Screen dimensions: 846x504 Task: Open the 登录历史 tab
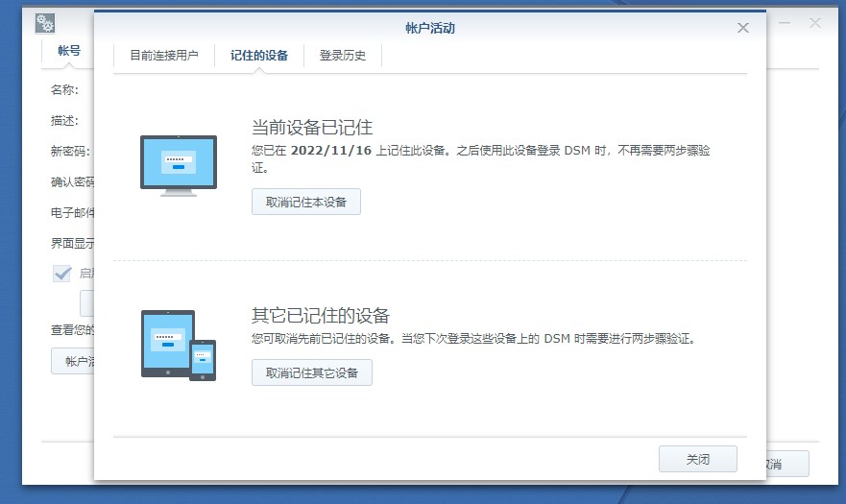343,56
